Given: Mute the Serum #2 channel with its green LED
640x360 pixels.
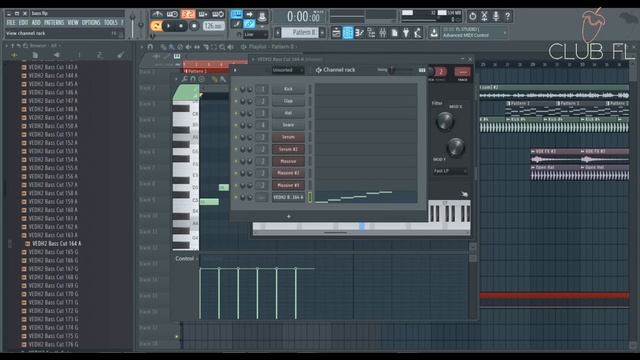Looking at the screenshot, I should 236,149.
